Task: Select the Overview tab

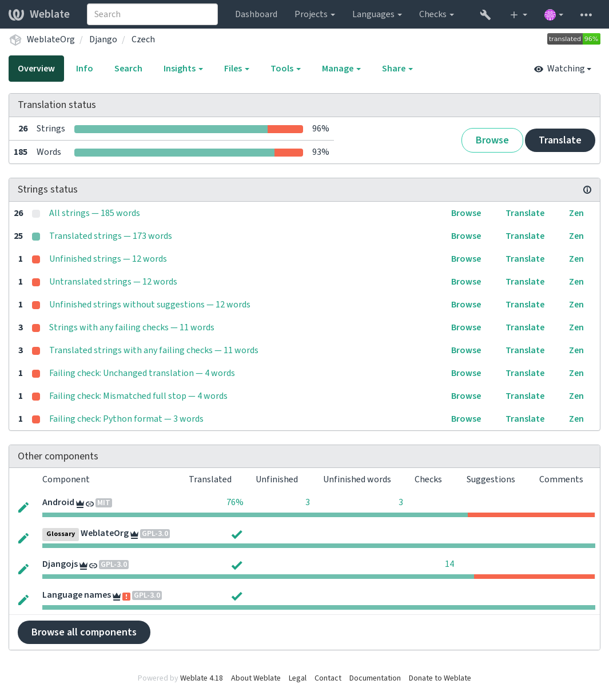Action: coord(36,69)
